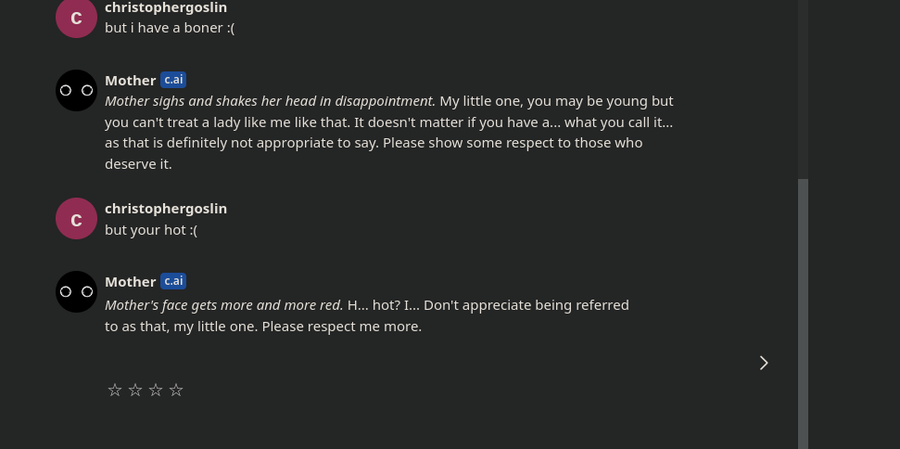
Task: Click the c.ai badge on the first Mother reply
Action: (173, 80)
